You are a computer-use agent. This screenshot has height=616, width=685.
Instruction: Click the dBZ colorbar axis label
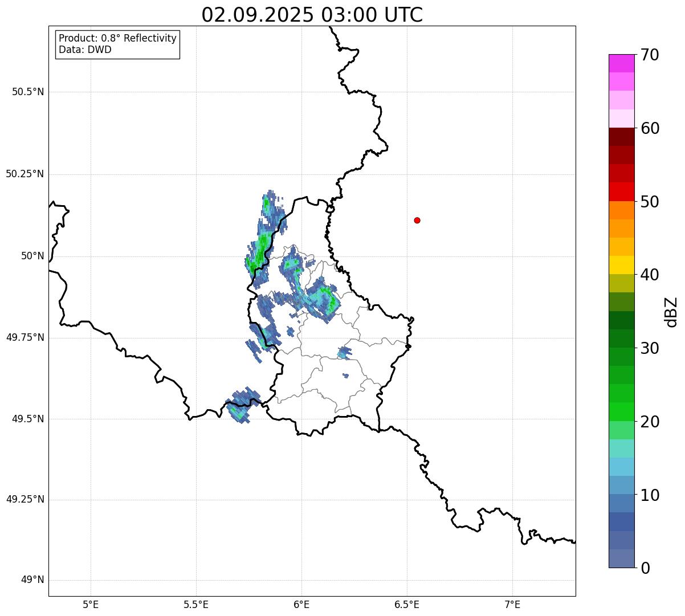click(672, 311)
